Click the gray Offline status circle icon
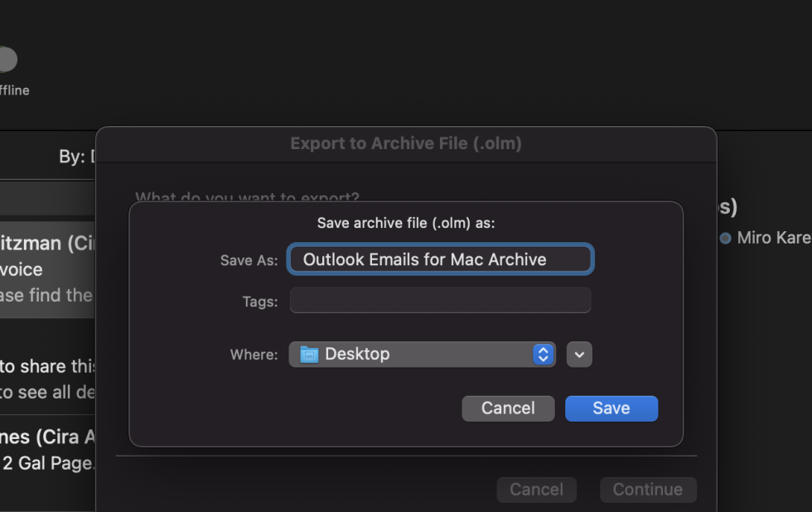This screenshot has height=512, width=812. pyautogui.click(x=7, y=59)
